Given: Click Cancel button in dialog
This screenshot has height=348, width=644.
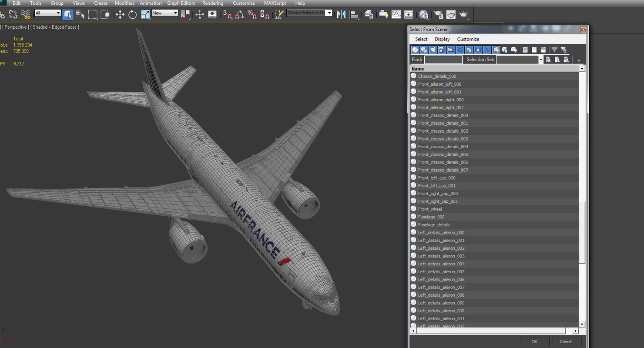Looking at the screenshot, I should pyautogui.click(x=566, y=341).
